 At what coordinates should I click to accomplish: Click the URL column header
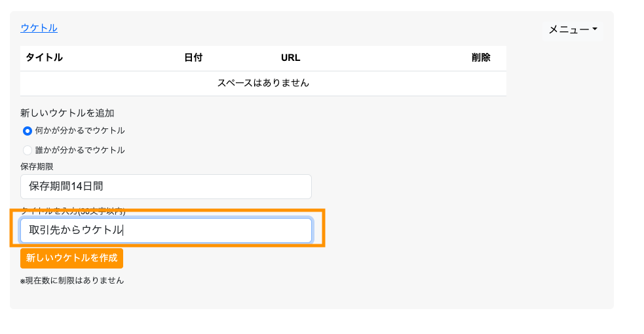coord(290,58)
